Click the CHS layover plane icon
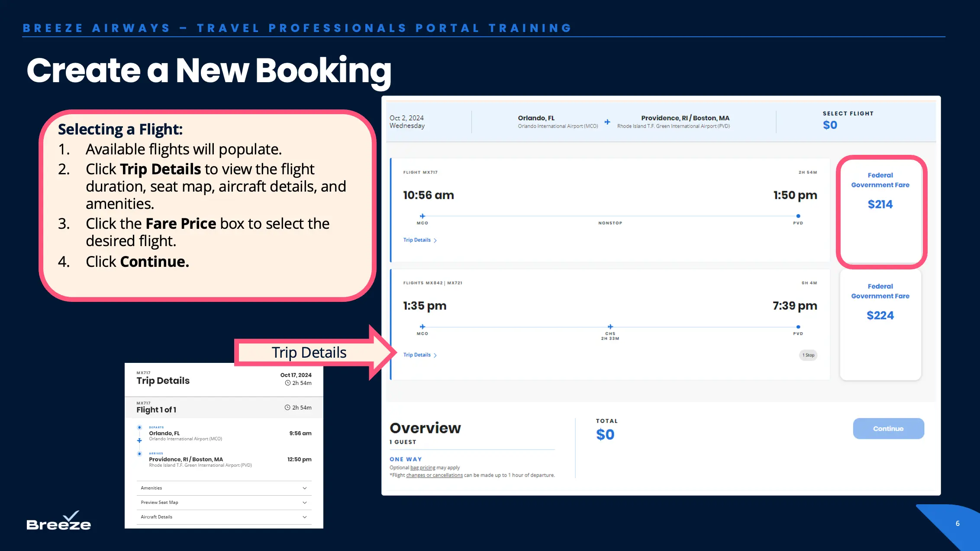Image resolution: width=980 pixels, height=551 pixels. 610,327
